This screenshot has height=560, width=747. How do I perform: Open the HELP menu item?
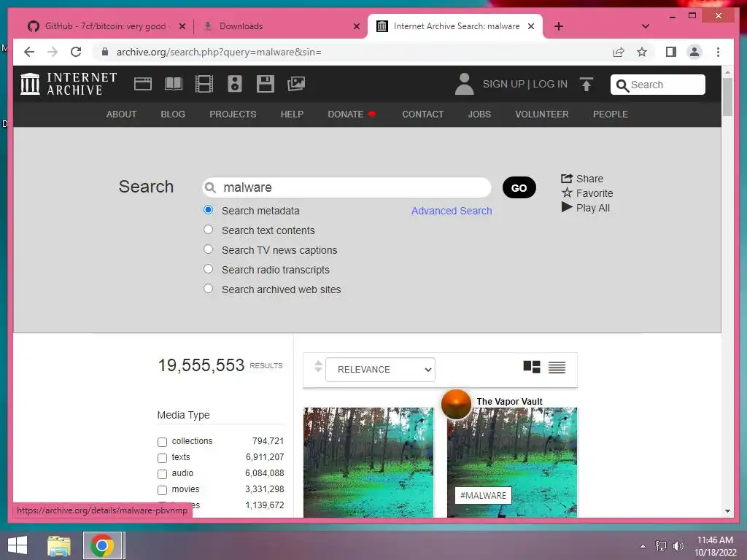[292, 114]
